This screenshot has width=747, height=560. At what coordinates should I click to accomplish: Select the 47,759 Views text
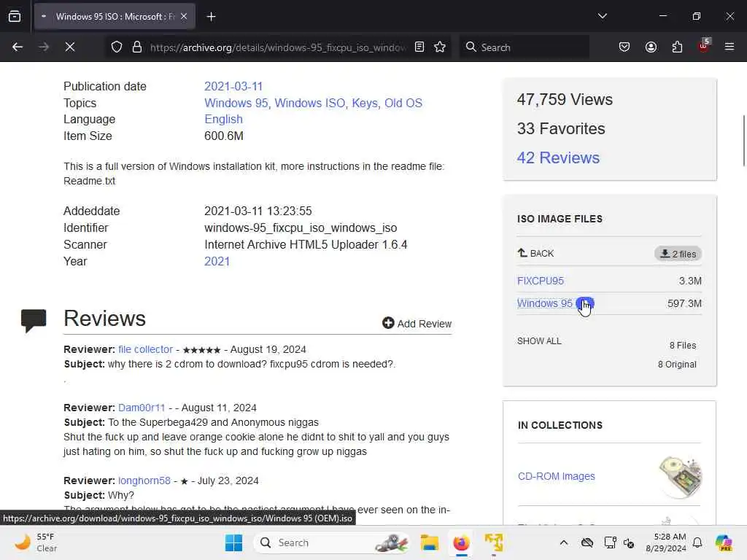pos(565,99)
